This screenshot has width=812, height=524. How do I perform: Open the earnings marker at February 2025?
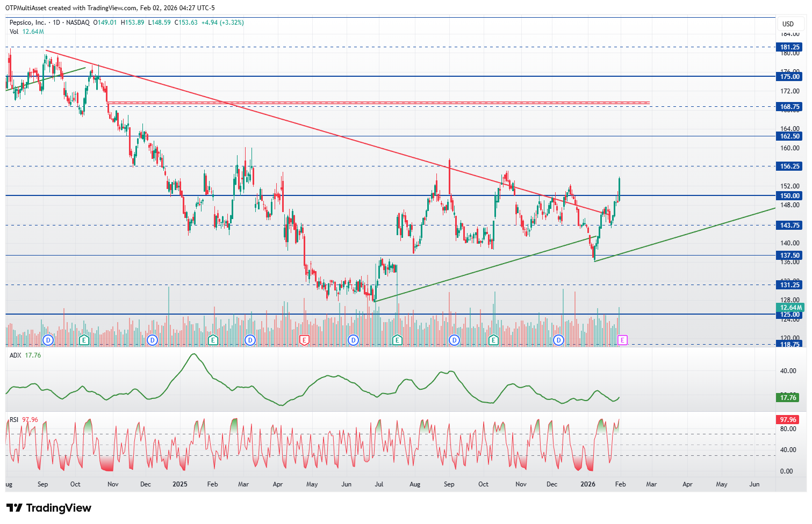(x=213, y=340)
